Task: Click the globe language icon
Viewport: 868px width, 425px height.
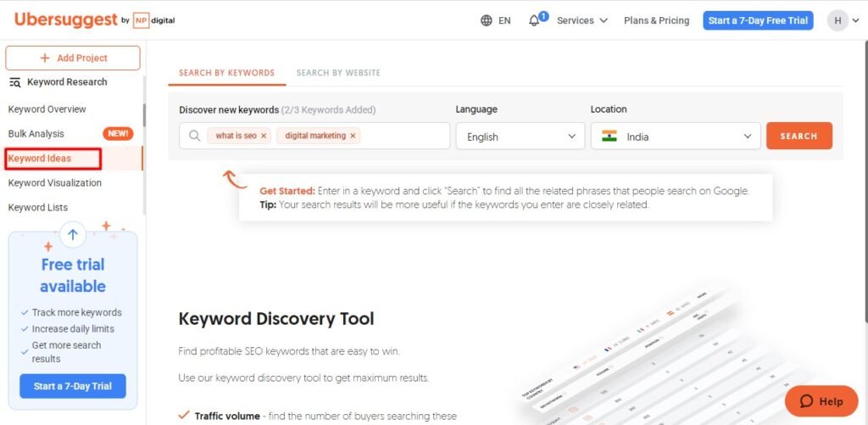Action: [x=486, y=20]
